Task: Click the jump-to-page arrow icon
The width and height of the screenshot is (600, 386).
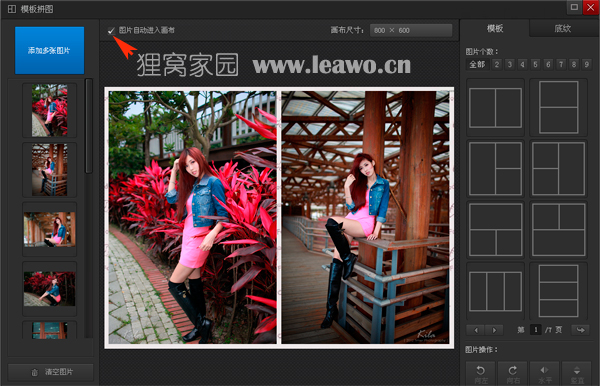Action: (580, 330)
